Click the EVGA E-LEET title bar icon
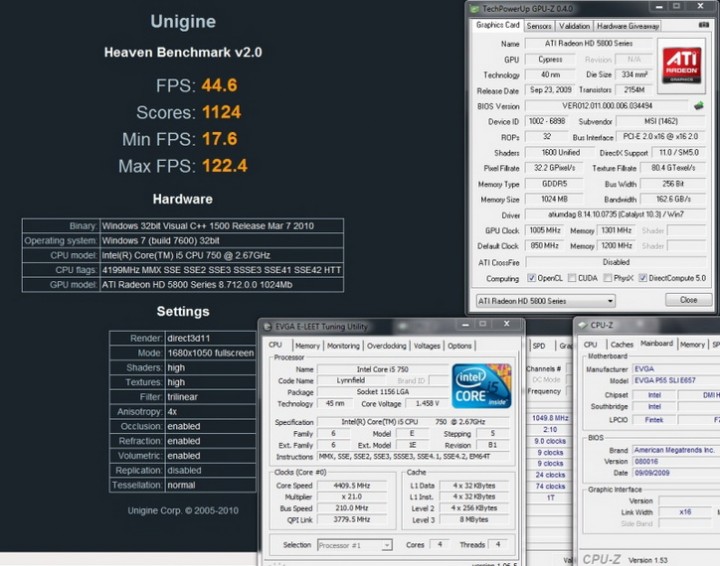 click(267, 326)
